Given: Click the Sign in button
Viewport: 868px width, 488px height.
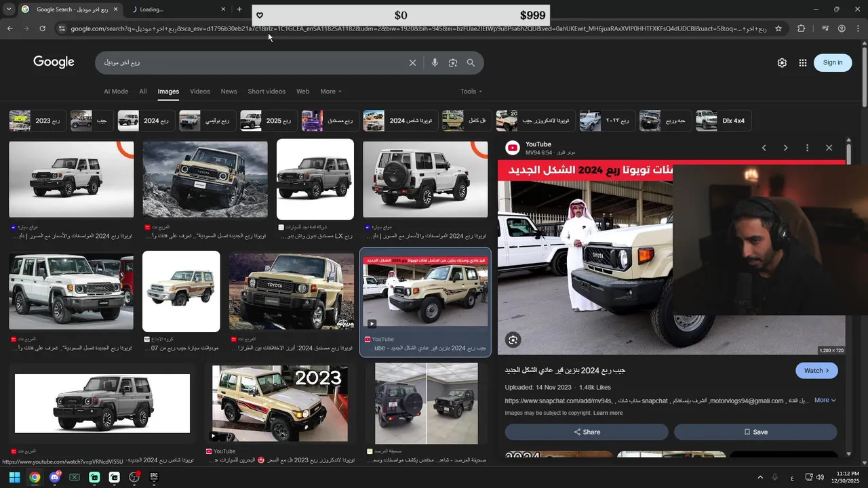Looking at the screenshot, I should pyautogui.click(x=833, y=62).
